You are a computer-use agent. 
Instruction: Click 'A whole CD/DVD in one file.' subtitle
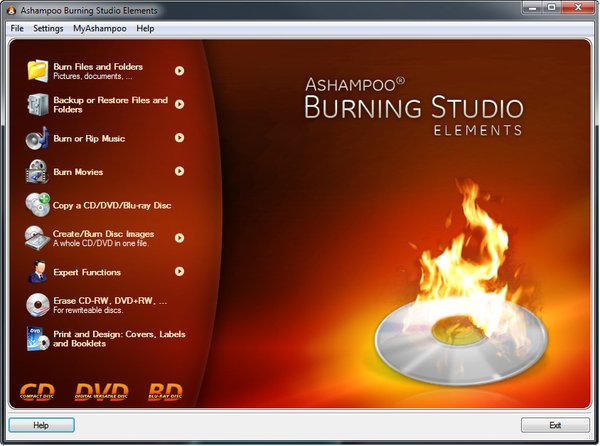pyautogui.click(x=101, y=243)
